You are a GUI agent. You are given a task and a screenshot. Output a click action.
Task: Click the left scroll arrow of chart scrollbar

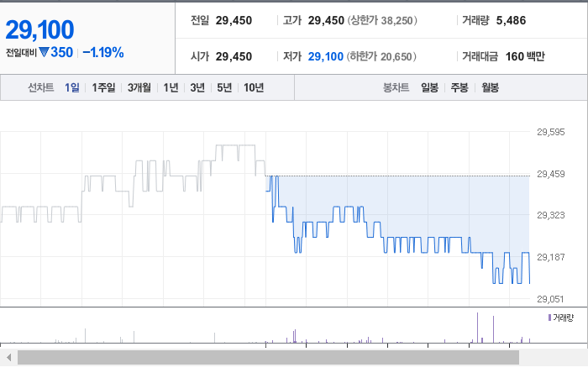[8, 357]
